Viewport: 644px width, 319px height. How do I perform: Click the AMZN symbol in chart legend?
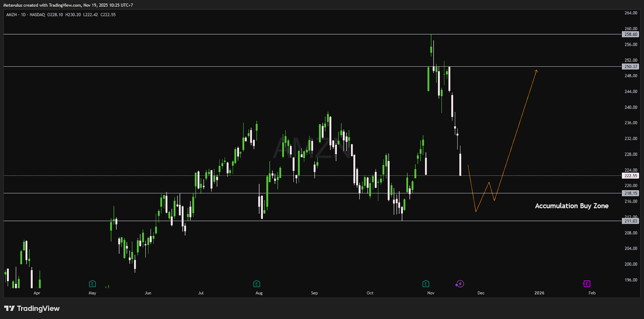coord(11,15)
